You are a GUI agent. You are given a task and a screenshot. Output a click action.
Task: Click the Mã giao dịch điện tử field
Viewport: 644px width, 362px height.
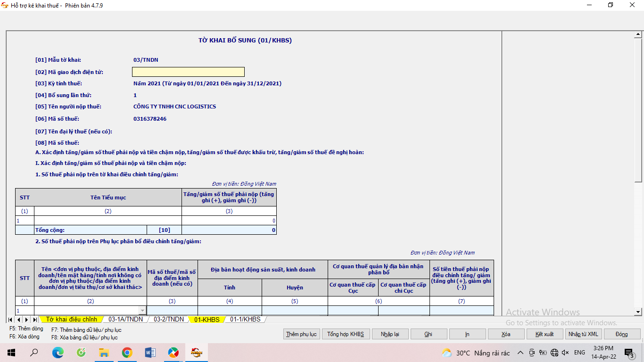[x=188, y=72]
